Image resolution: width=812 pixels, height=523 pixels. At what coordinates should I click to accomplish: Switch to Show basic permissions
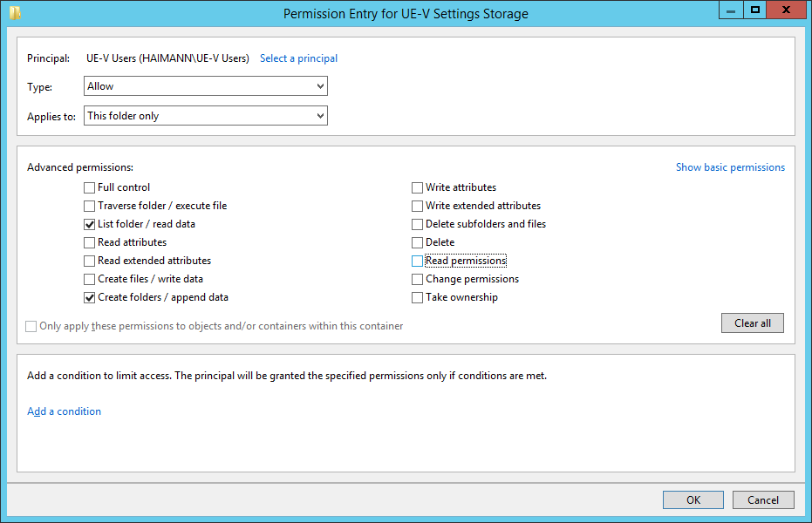730,167
